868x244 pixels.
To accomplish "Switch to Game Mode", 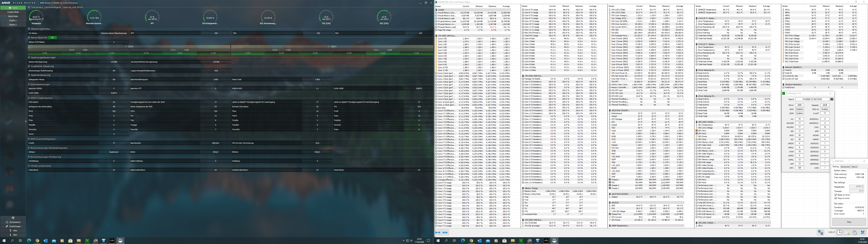I will (13, 16).
